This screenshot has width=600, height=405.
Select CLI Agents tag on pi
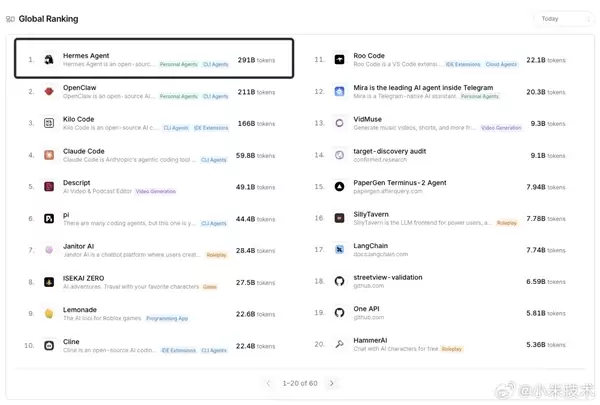(214, 224)
